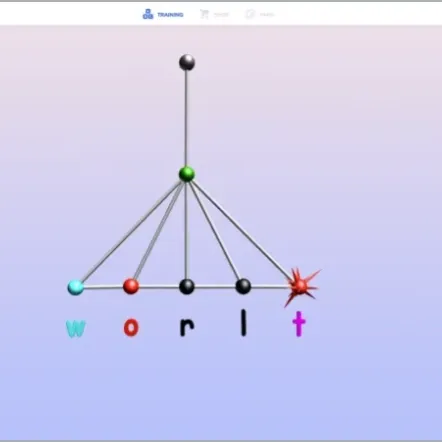Click the red node above o
Screen dimensions: 442x442
[x=131, y=286]
